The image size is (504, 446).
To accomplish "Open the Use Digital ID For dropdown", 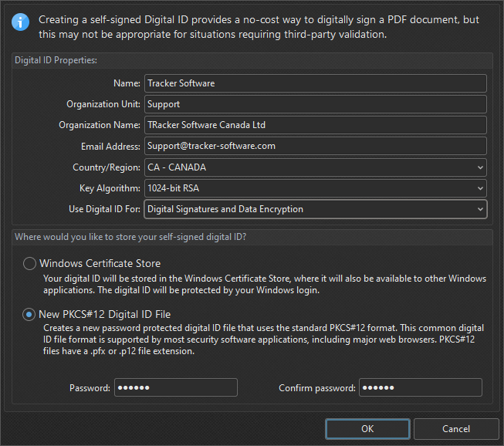I will tap(316, 209).
